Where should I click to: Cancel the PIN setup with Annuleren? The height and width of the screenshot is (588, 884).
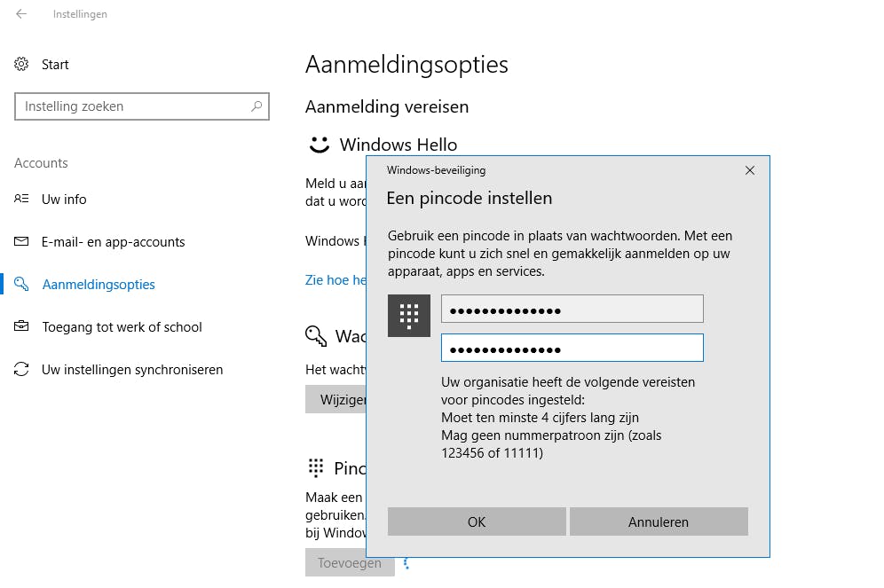coord(659,521)
